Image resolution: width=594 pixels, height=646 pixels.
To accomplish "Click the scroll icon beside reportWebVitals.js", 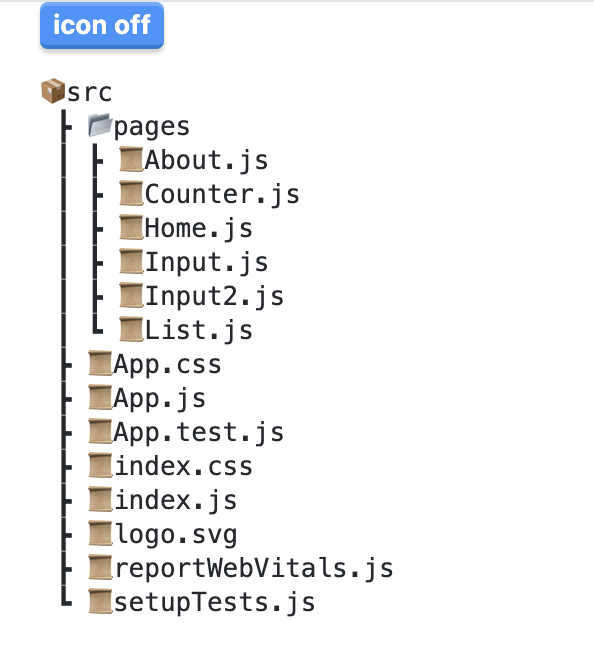I will point(100,568).
